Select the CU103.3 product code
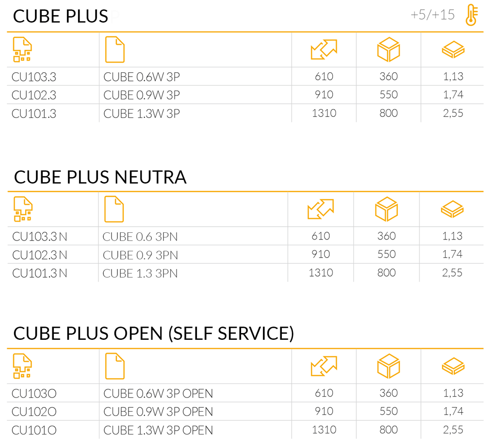Viewport: 485px width, 448px height. [34, 77]
